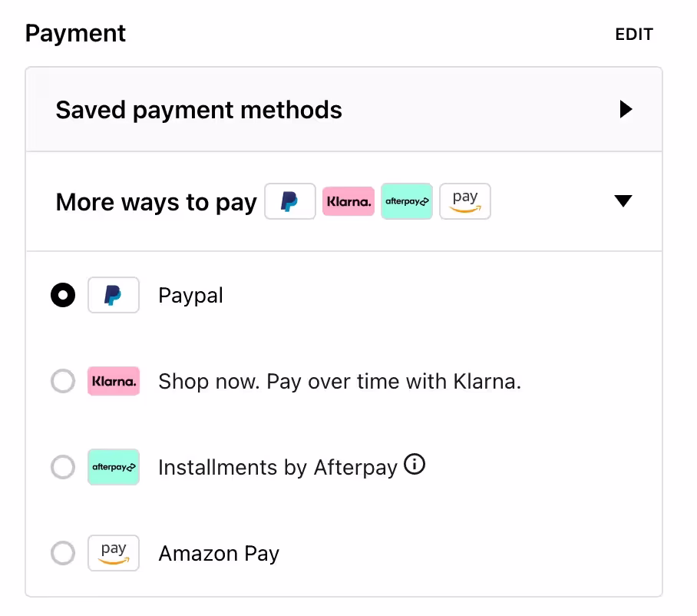Select the Klarna radio button
The height and width of the screenshot is (616, 697).
[x=63, y=381]
